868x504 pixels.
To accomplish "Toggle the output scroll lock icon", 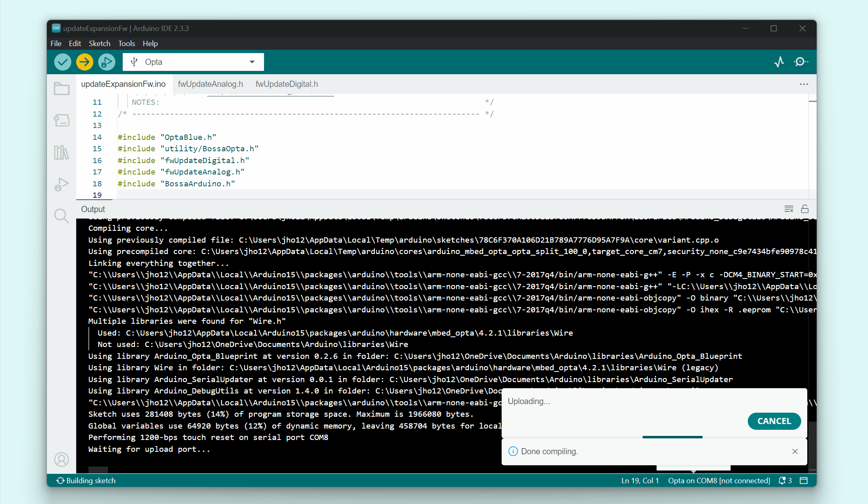I will point(804,209).
